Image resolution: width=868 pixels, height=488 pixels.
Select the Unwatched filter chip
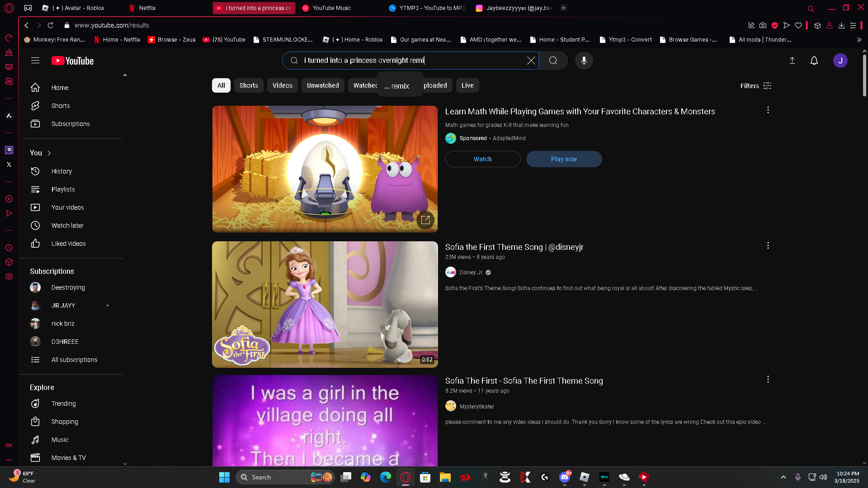pos(323,85)
